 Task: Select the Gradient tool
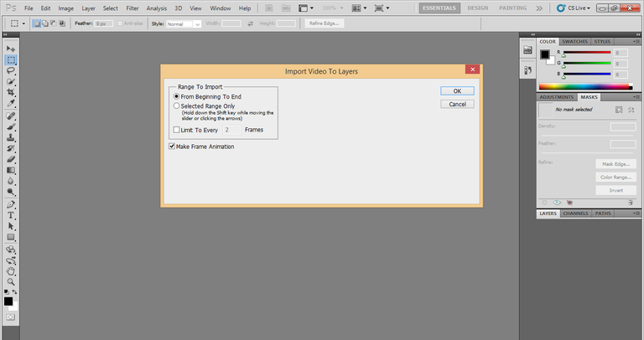[x=11, y=170]
